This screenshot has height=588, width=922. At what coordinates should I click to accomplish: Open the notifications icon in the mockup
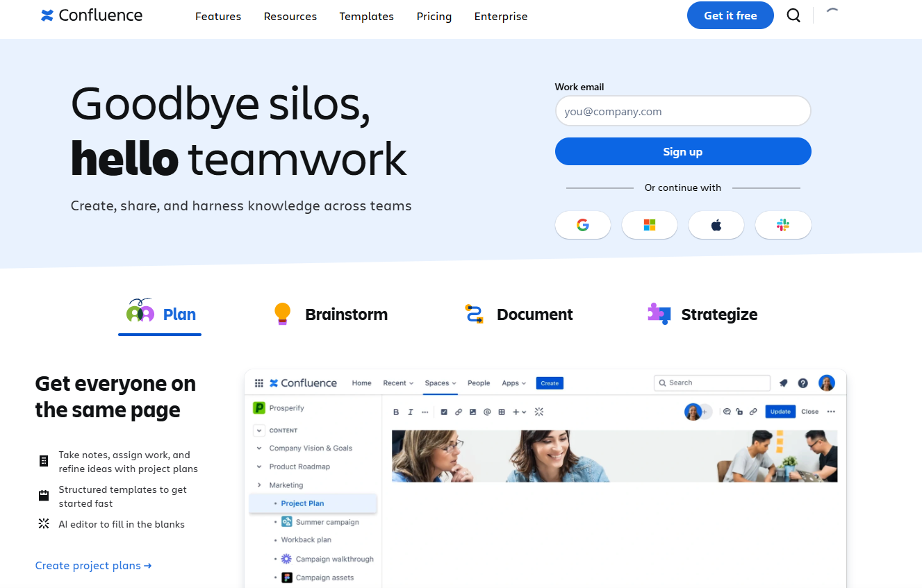784,383
